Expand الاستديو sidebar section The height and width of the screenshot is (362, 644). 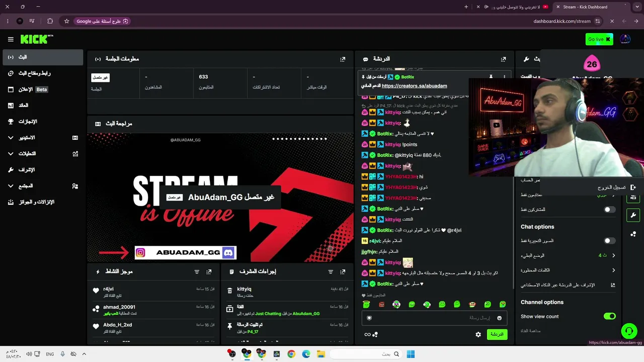coord(42,137)
